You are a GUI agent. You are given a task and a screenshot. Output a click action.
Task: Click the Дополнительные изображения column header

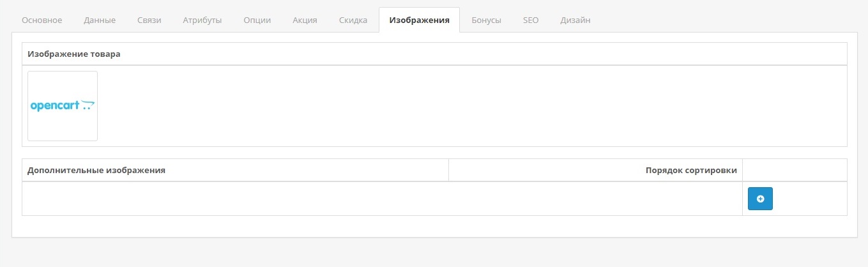96,171
